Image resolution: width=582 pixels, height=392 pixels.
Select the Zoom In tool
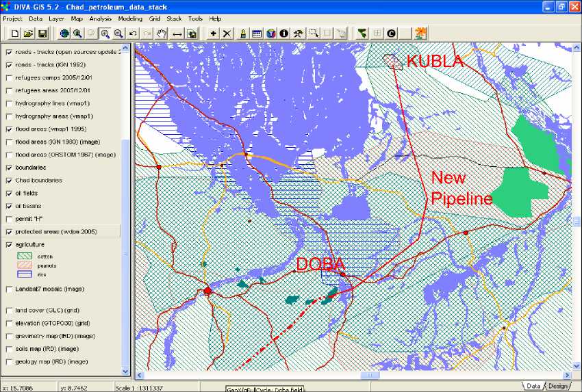click(x=105, y=33)
